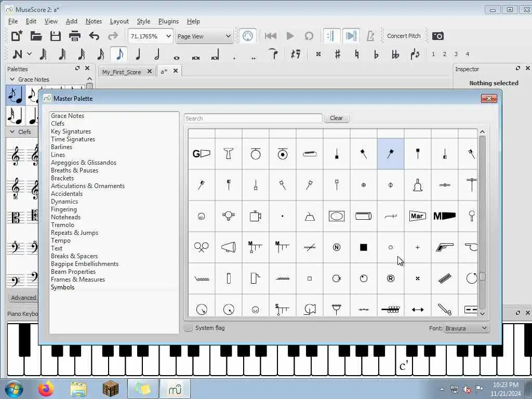Open the Page View dropdown
Image resolution: width=532 pixels, height=399 pixels.
point(204,36)
